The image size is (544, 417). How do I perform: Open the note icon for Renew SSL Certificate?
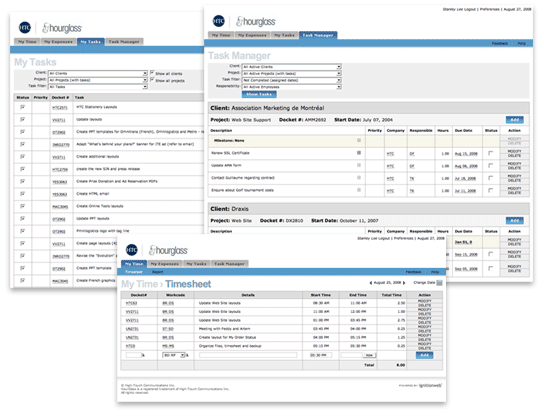(359, 153)
